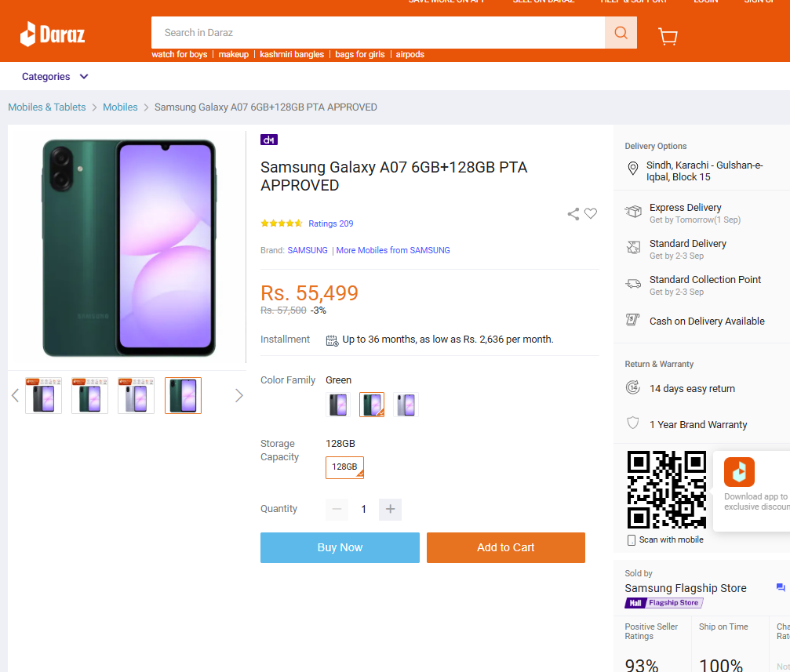
Task: Click the main product image
Action: click(x=129, y=248)
